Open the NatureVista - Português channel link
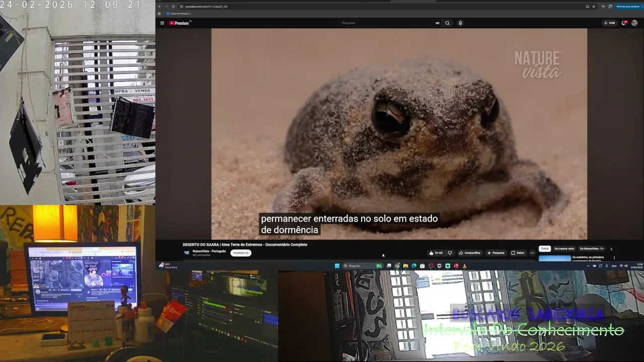644x362 pixels. click(209, 251)
